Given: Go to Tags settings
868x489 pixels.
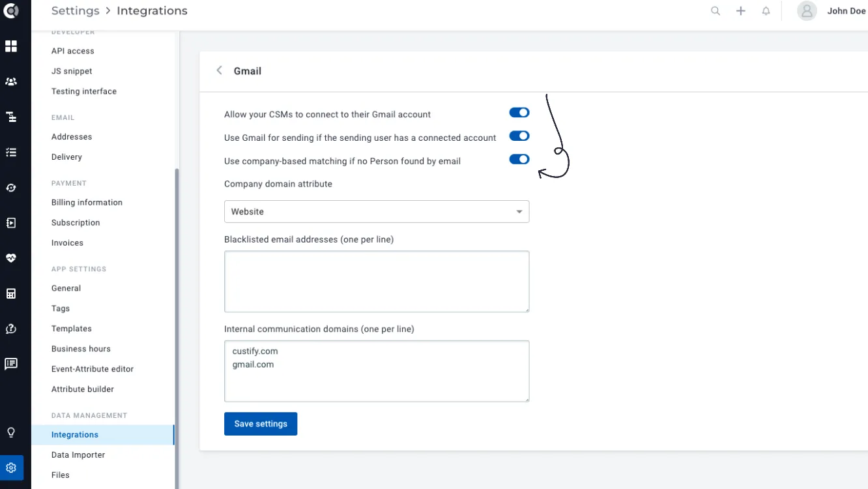Looking at the screenshot, I should [x=61, y=308].
